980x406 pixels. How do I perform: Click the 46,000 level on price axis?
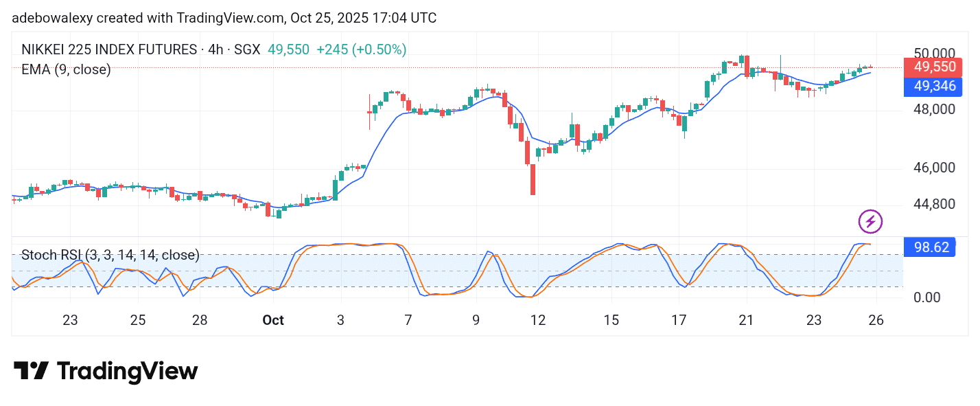tap(934, 168)
